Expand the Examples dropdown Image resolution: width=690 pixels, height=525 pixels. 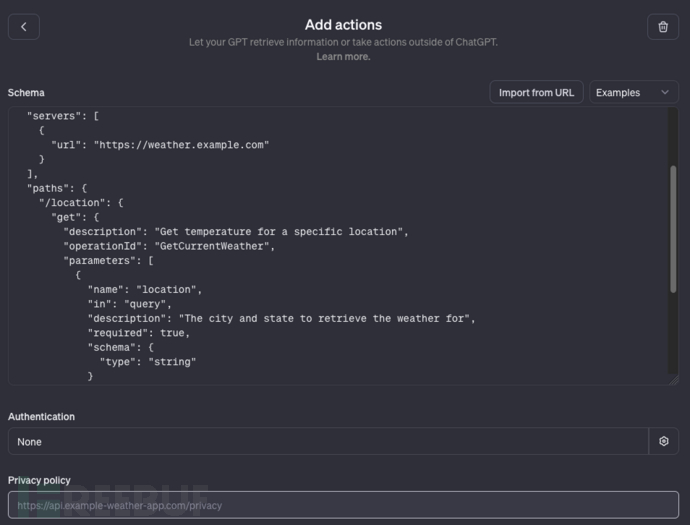(633, 93)
